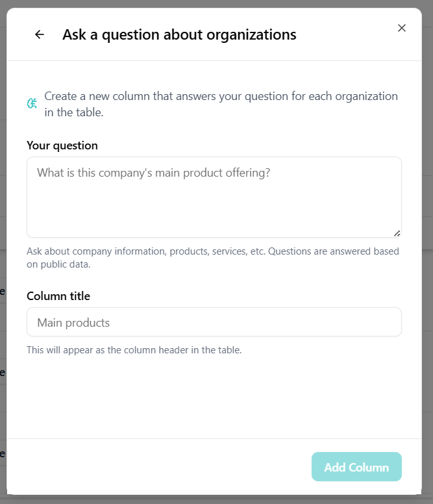Screen dimensions: 433x504
Task: Close the organizations question dialog
Action: click(402, 28)
